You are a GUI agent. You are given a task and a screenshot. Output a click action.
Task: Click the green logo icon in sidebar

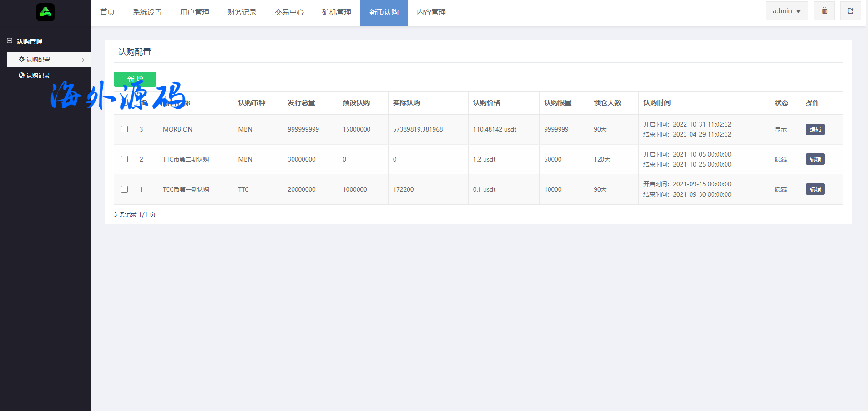point(45,12)
